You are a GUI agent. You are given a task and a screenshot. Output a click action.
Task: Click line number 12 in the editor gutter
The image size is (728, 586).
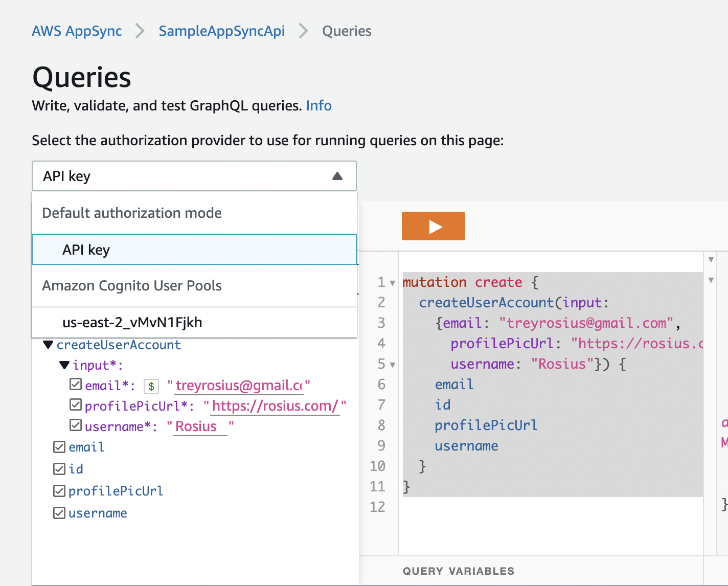pos(377,507)
